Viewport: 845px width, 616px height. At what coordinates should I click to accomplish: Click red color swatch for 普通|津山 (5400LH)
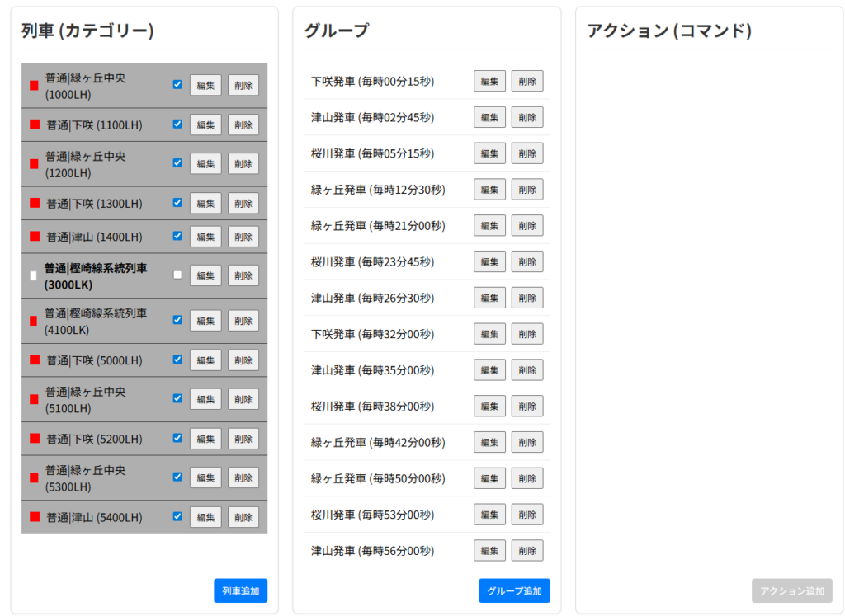35,517
